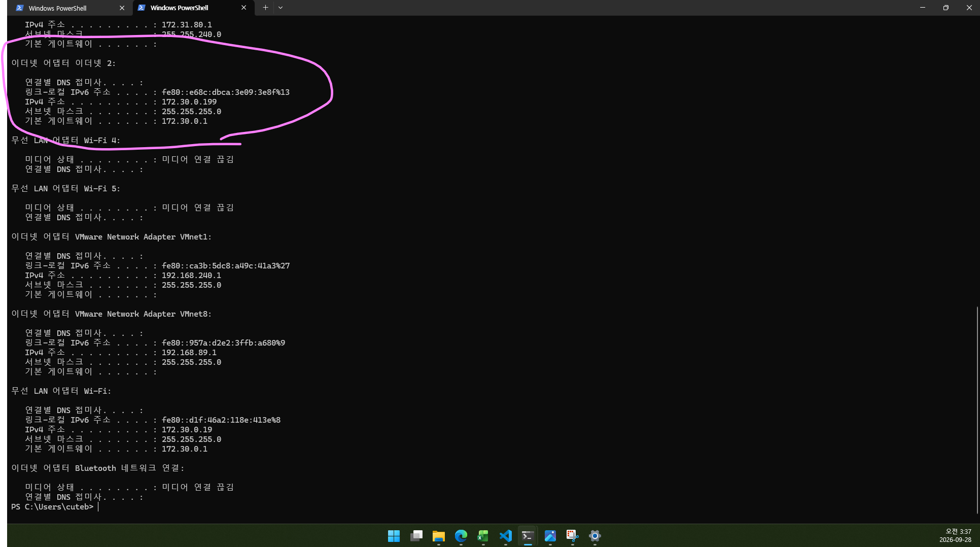The height and width of the screenshot is (547, 980).
Task: Click the heading '무선 LAN 어댑터 Wi-Fi 4:'
Action: [65, 141]
